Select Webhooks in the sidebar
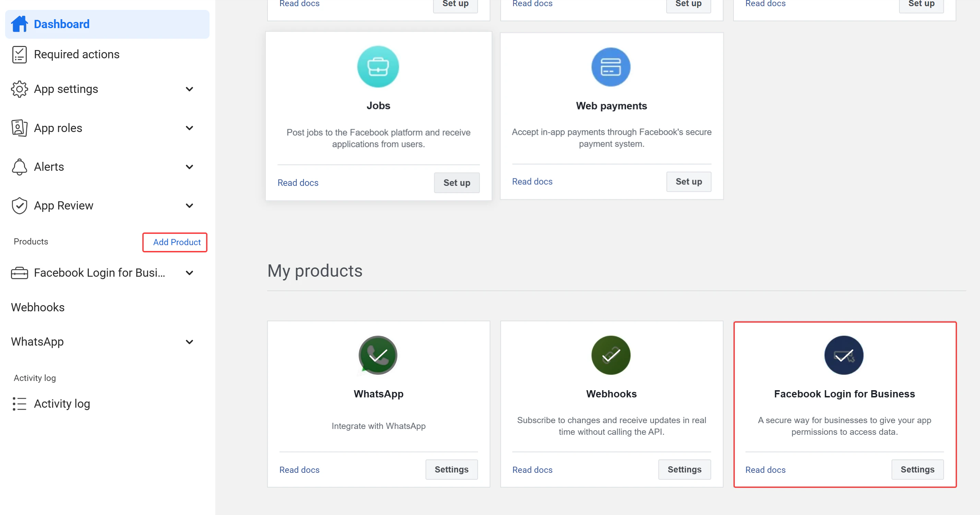The height and width of the screenshot is (515, 980). pos(38,307)
